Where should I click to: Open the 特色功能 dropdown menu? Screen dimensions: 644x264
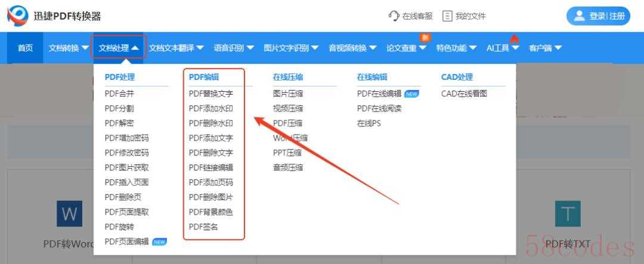click(456, 48)
